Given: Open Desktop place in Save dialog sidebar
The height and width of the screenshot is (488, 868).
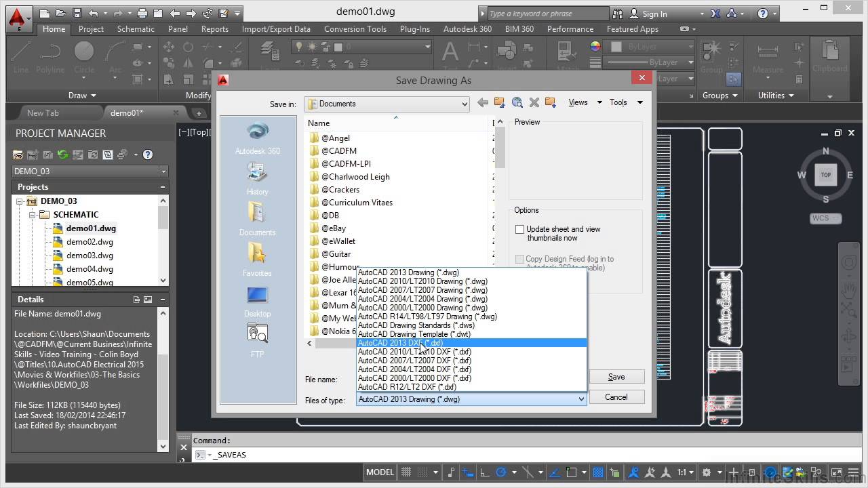Looking at the screenshot, I should (x=258, y=301).
